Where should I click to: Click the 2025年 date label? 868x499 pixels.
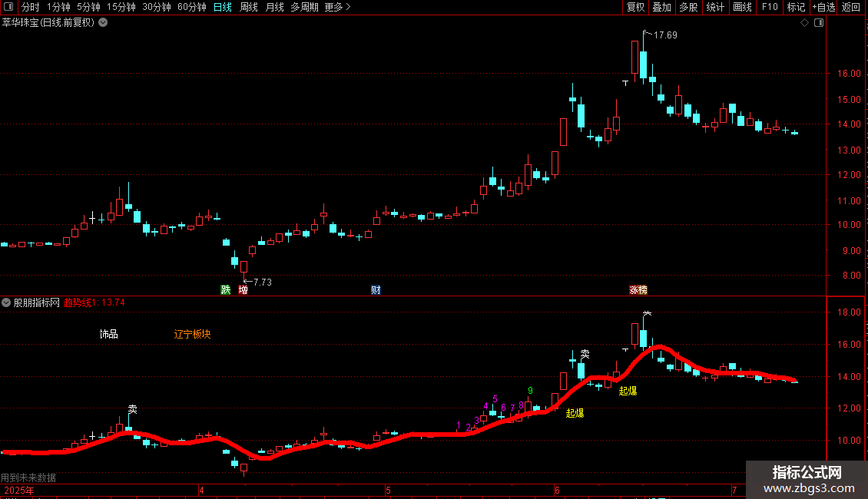coord(19,490)
